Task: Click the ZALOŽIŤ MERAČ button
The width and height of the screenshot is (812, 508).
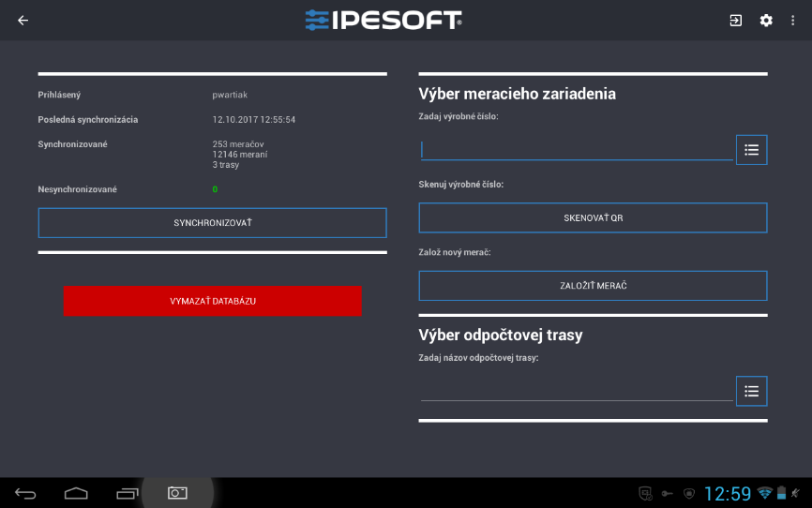Action: (593, 286)
